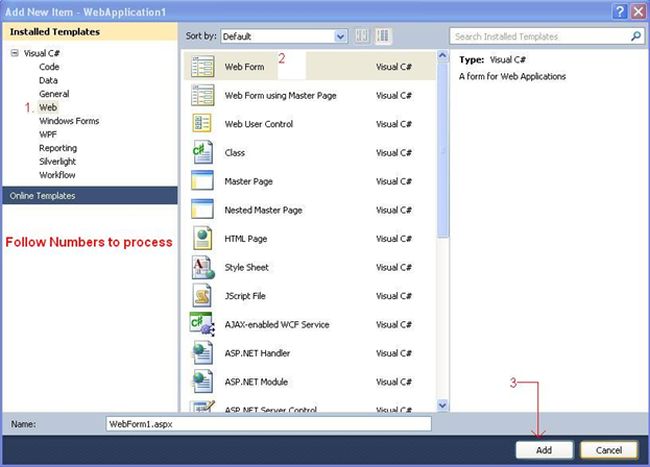Viewport: 650px width, 467px height.
Task: Open the dialog Help question-mark button
Action: pos(619,12)
